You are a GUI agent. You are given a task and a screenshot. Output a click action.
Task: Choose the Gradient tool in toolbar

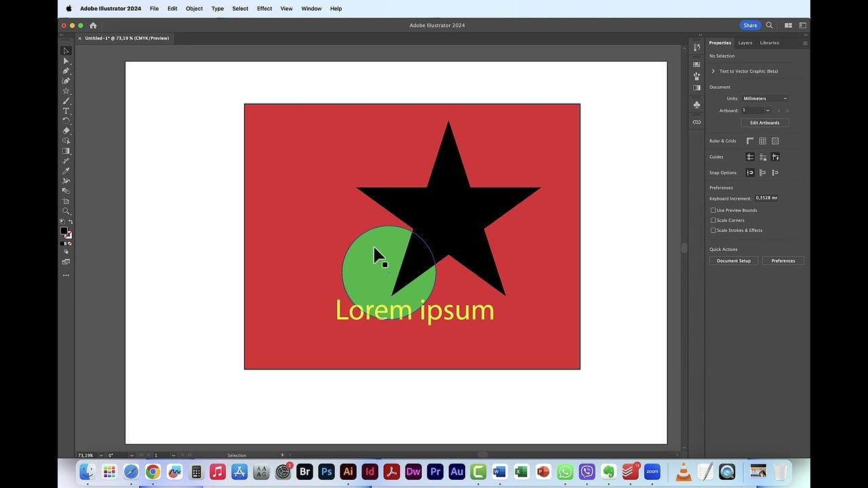tap(66, 151)
